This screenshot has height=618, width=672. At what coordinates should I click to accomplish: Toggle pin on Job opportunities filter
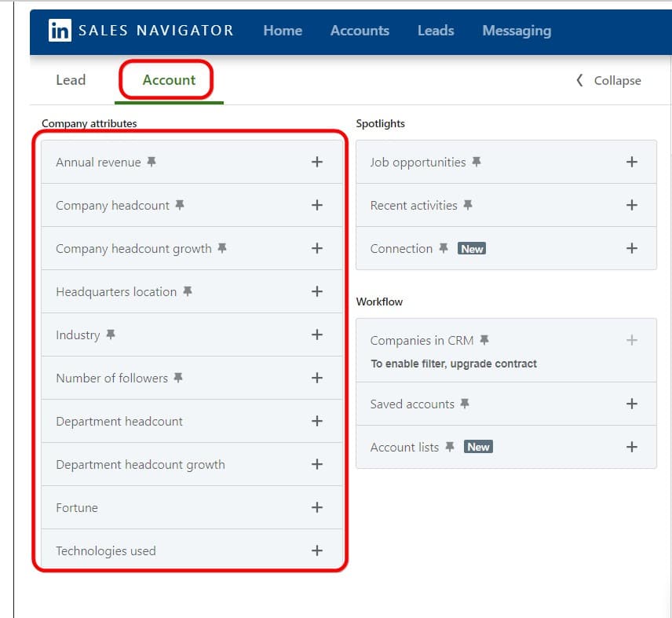click(x=477, y=162)
